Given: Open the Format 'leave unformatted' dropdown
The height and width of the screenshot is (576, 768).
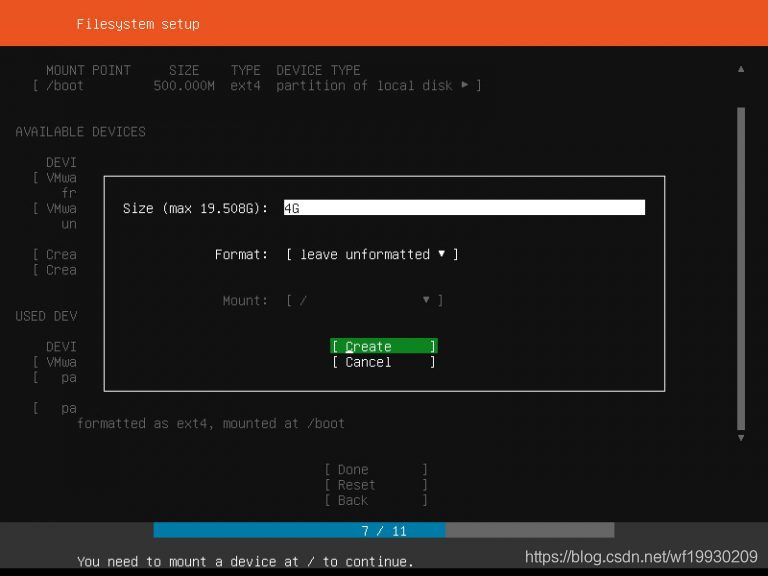Looking at the screenshot, I should [x=372, y=254].
